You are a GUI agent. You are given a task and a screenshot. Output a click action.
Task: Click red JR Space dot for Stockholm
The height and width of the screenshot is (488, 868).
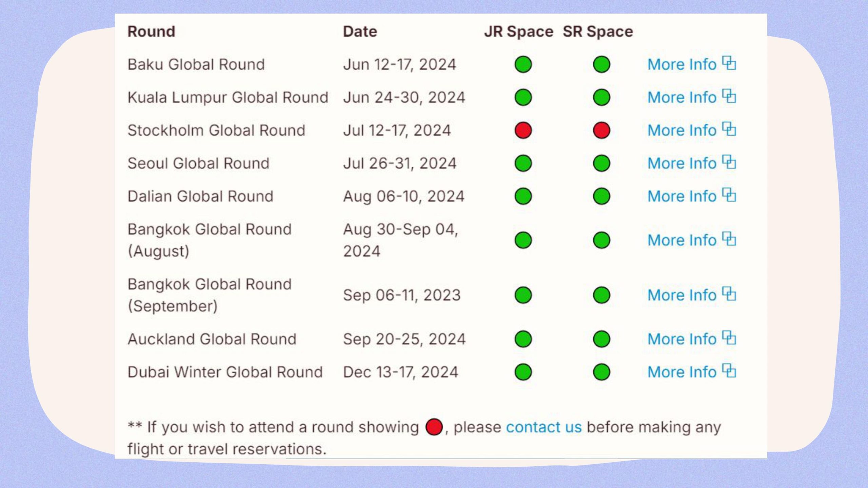click(523, 130)
